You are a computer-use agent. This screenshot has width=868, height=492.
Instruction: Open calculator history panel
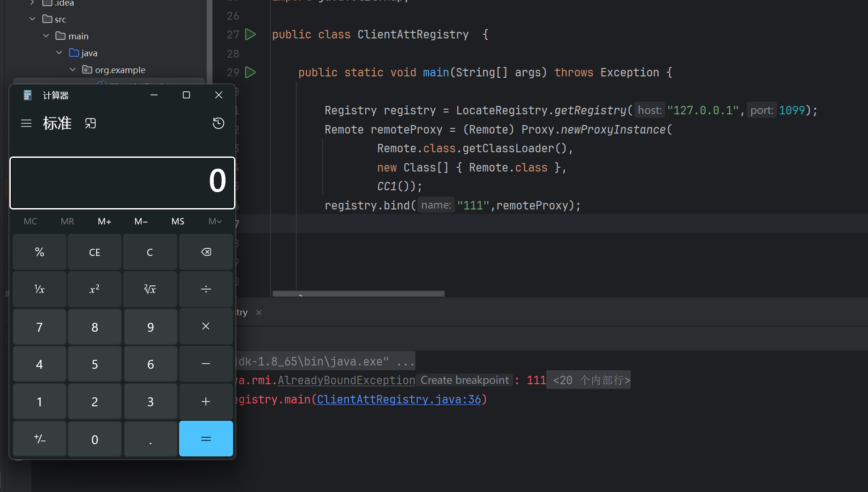tap(218, 123)
